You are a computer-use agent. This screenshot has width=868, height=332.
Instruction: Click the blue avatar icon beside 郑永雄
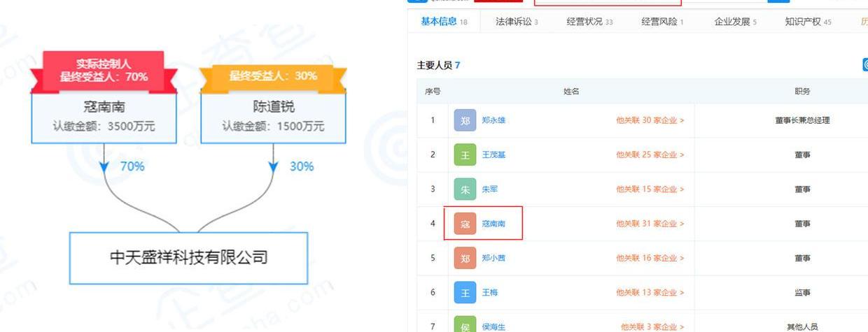[x=465, y=120]
